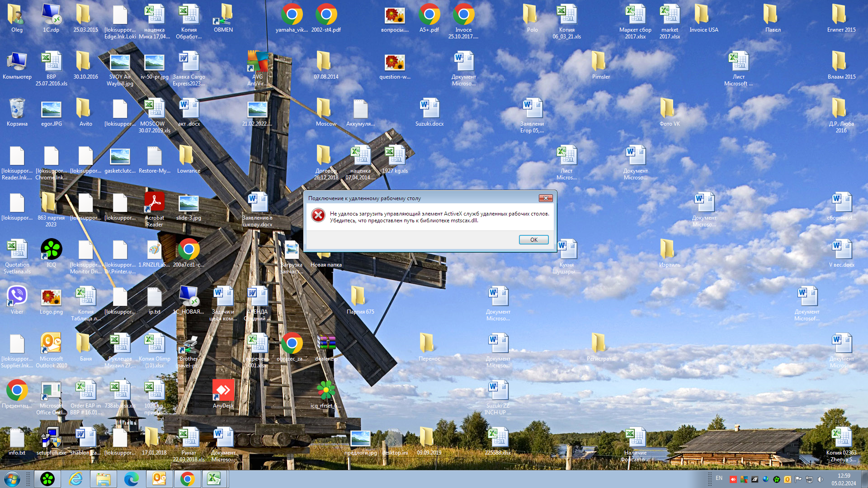The height and width of the screenshot is (488, 868).
Task: Select the Suzuki.docx document
Action: [x=429, y=112]
